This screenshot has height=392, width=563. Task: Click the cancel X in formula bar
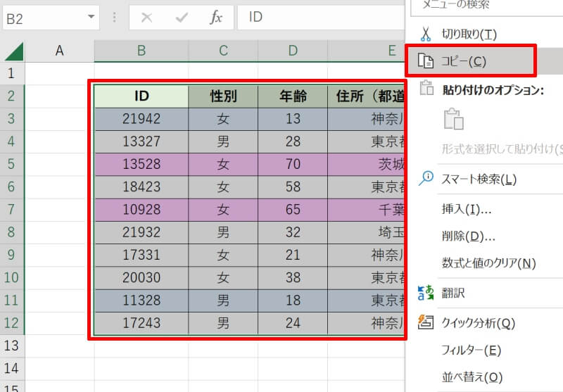[146, 18]
